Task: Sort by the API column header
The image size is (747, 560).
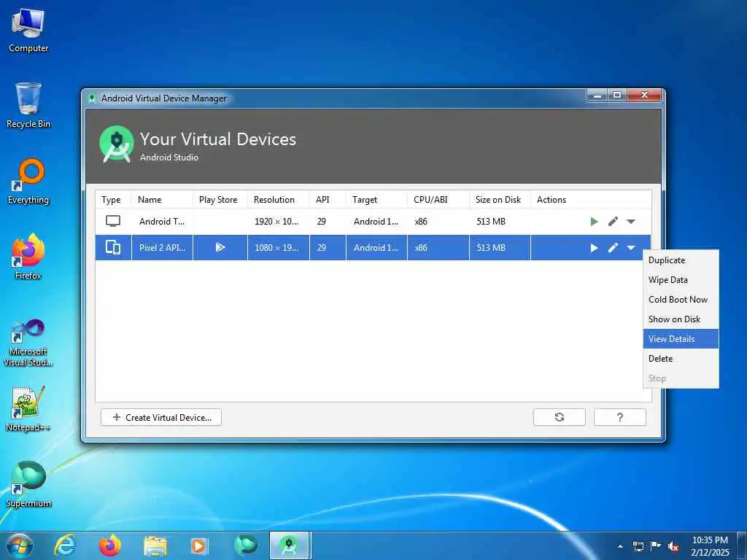Action: 328,200
